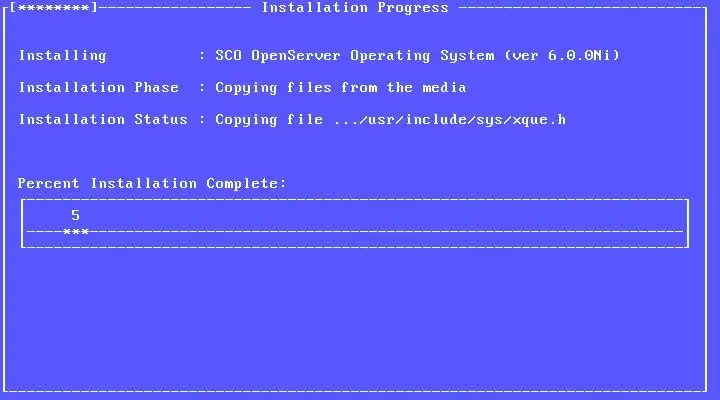The height and width of the screenshot is (400, 720).
Task: Click the word OpenServer in product name
Action: point(296,56)
